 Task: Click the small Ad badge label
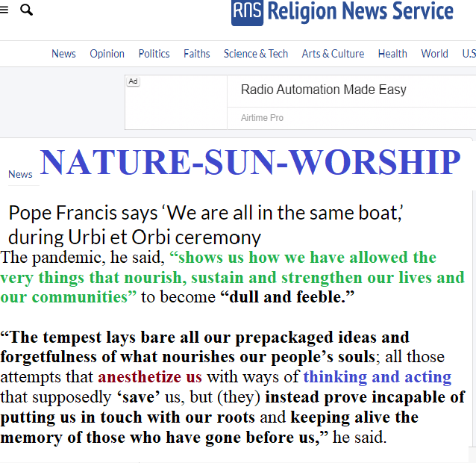[x=133, y=81]
